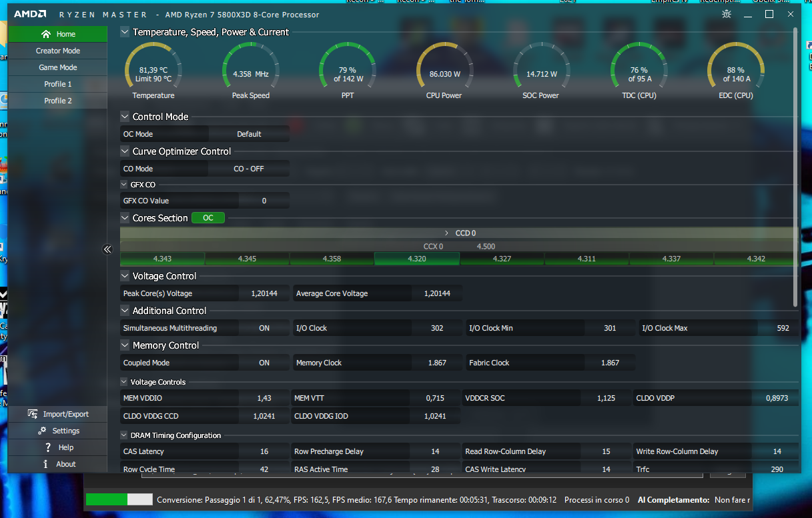
Task: Click the GFX CO Value field
Action: (x=264, y=201)
